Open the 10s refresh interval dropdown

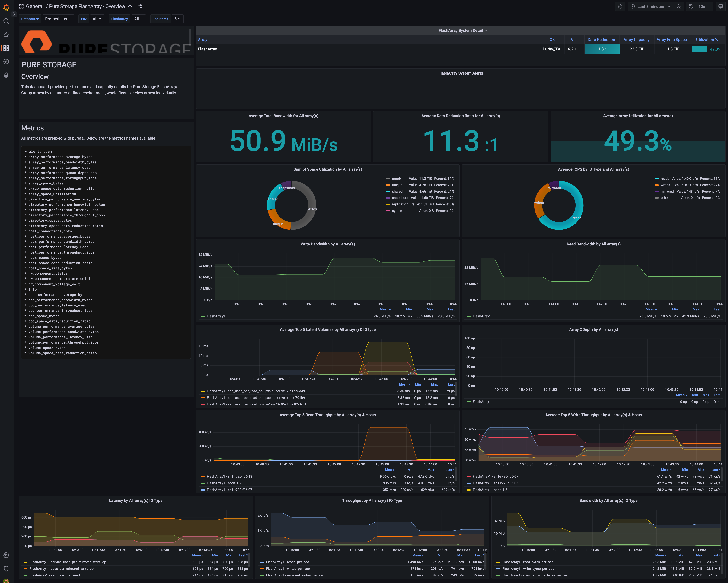[704, 6]
